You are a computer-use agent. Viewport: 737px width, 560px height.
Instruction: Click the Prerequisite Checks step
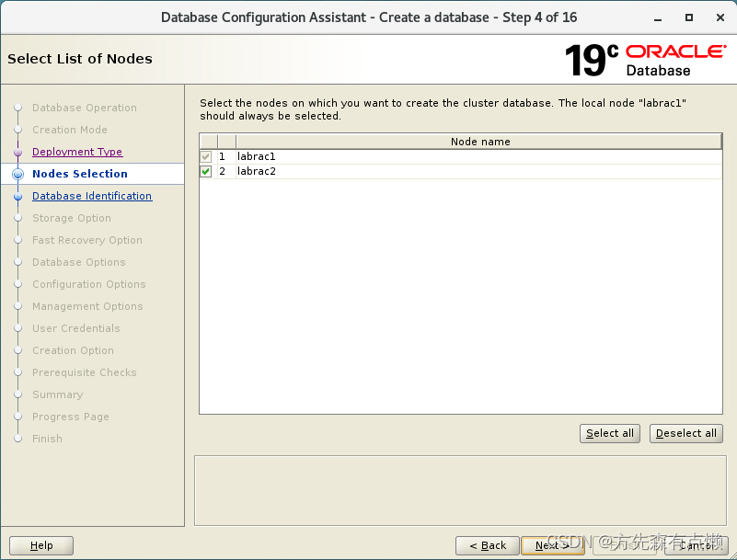(x=84, y=372)
